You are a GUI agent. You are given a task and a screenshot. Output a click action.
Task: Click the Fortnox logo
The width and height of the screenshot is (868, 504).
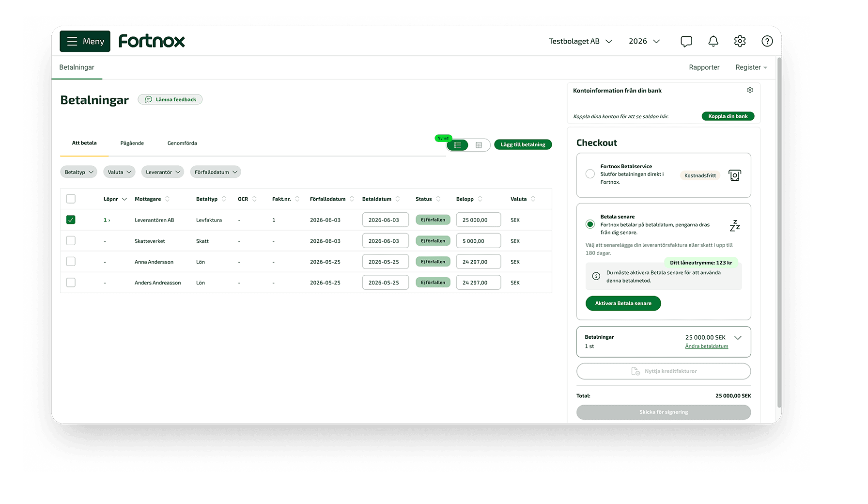[152, 41]
